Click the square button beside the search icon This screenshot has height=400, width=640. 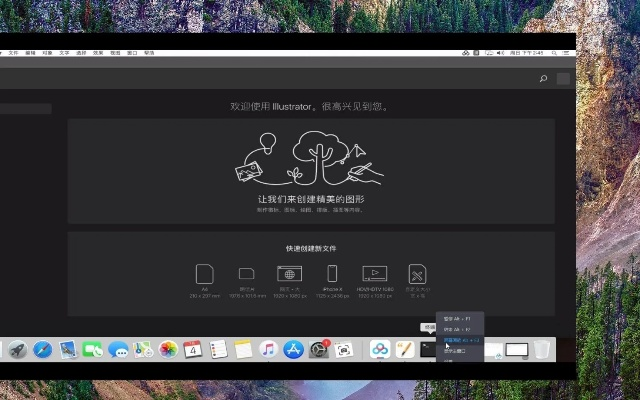click(564, 78)
